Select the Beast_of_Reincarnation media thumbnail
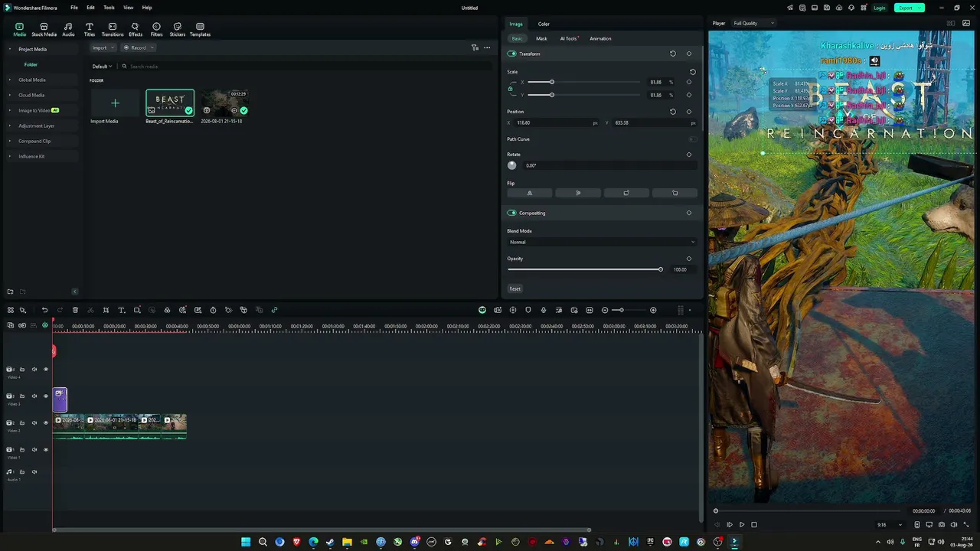Viewport: 980px width, 551px height. coord(170,103)
